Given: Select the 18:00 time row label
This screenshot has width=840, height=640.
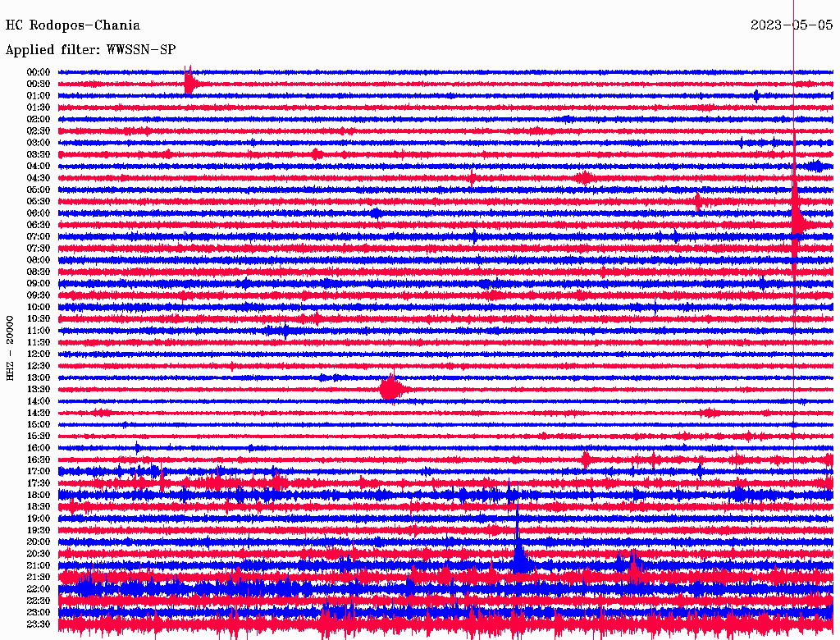Looking at the screenshot, I should tap(39, 495).
